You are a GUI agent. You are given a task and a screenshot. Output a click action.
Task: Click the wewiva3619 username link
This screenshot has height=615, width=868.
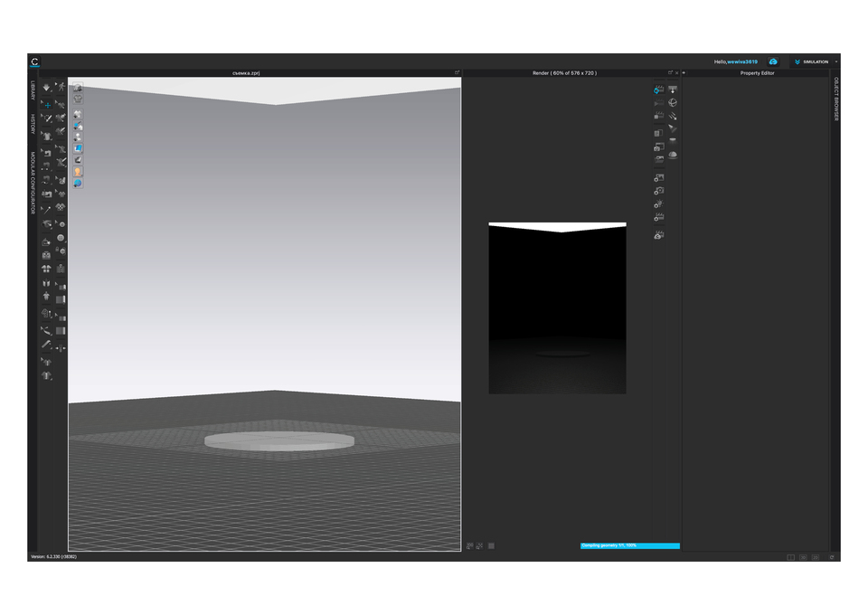[742, 62]
